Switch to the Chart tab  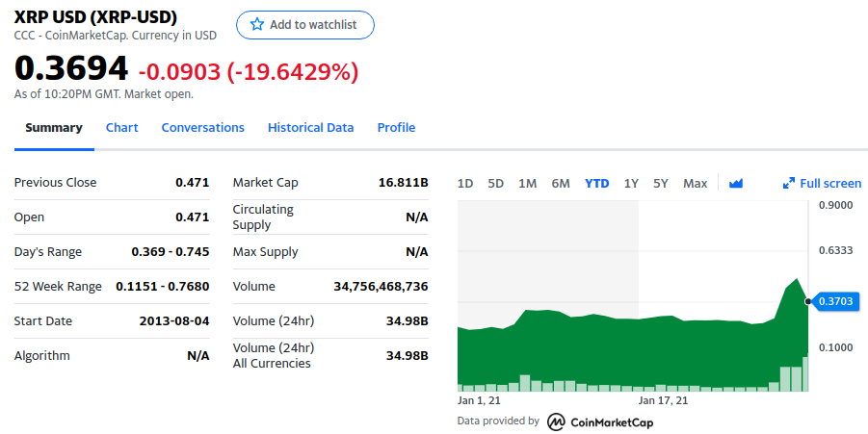(x=121, y=128)
